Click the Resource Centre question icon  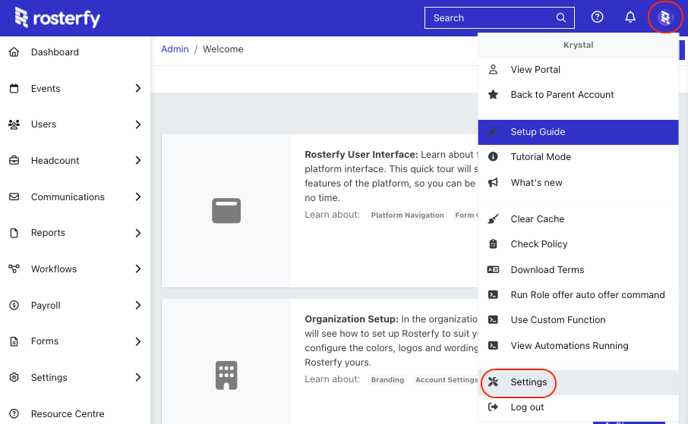[14, 414]
